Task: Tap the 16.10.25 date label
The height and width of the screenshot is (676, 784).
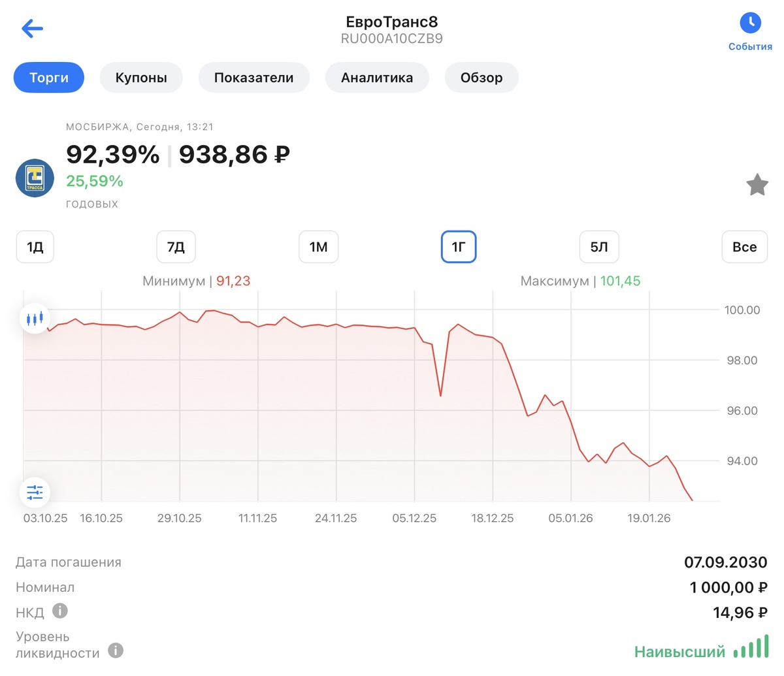Action: (101, 518)
